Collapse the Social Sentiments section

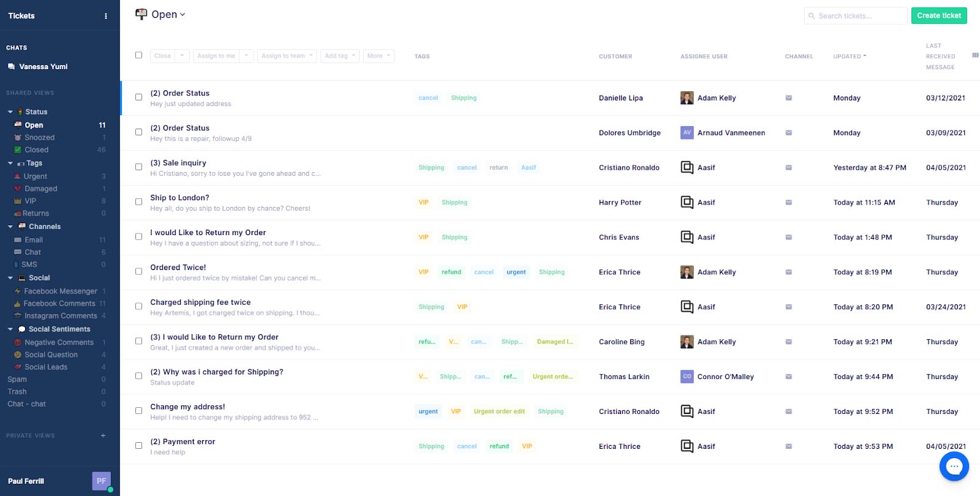10,329
